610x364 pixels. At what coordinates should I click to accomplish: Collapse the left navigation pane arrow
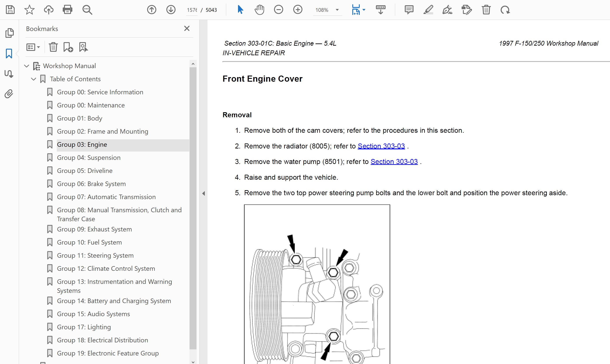[203, 193]
